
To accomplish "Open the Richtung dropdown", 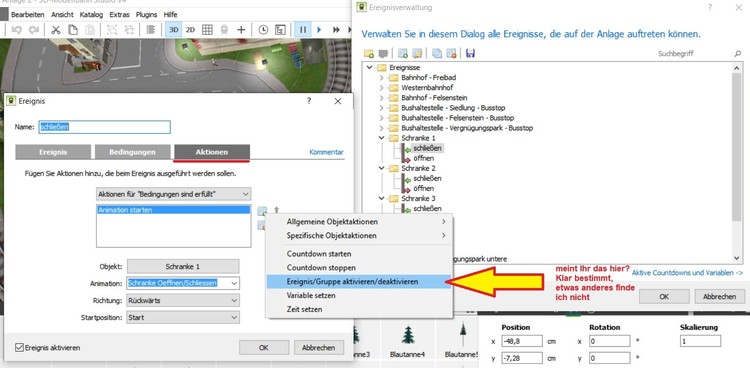I will tap(183, 301).
